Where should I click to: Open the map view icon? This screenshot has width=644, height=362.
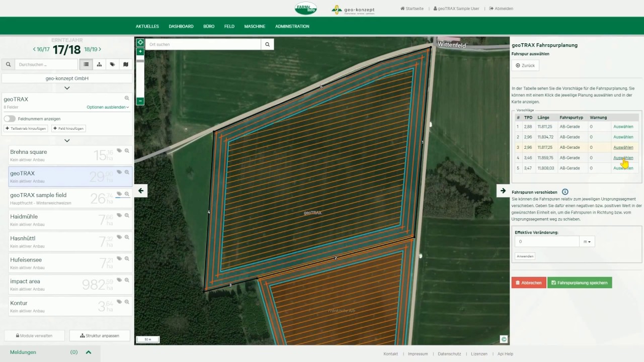pyautogui.click(x=125, y=64)
